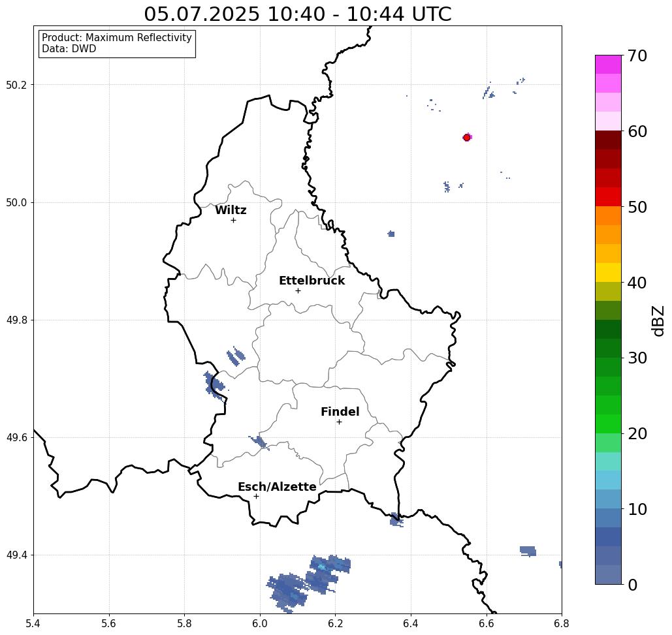Click the Findel station cross marker
The image size is (672, 635).
click(339, 422)
